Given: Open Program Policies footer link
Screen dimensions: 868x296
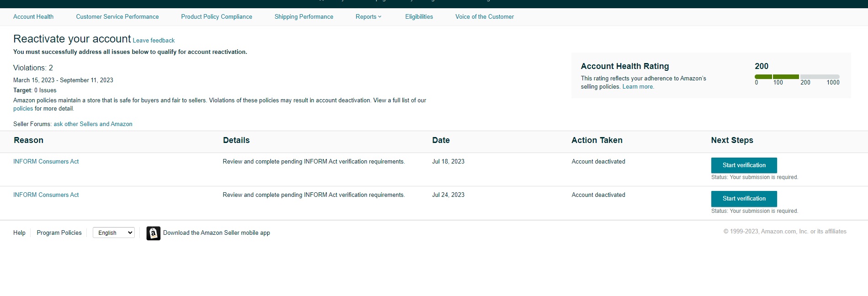Looking at the screenshot, I should point(59,233).
